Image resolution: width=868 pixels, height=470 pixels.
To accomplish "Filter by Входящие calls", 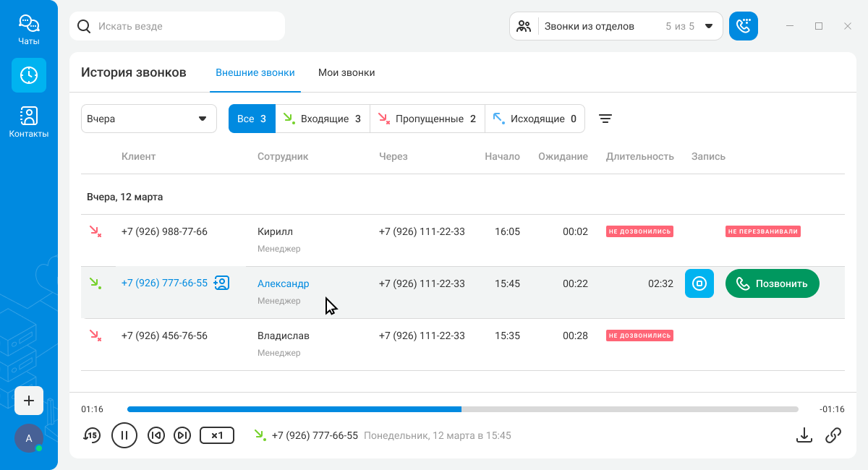I will coord(323,119).
